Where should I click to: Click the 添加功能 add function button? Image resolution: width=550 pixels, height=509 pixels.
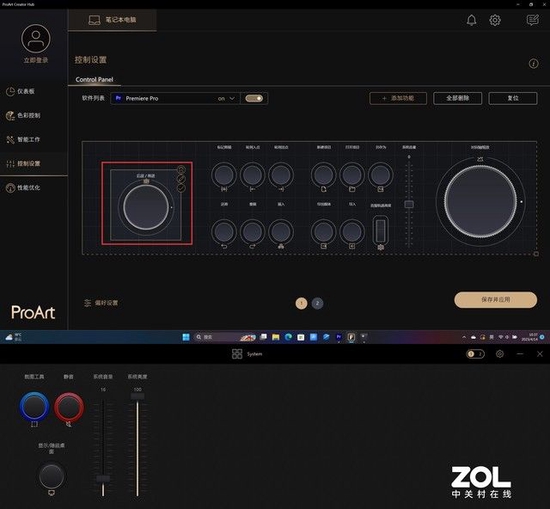[x=398, y=98]
